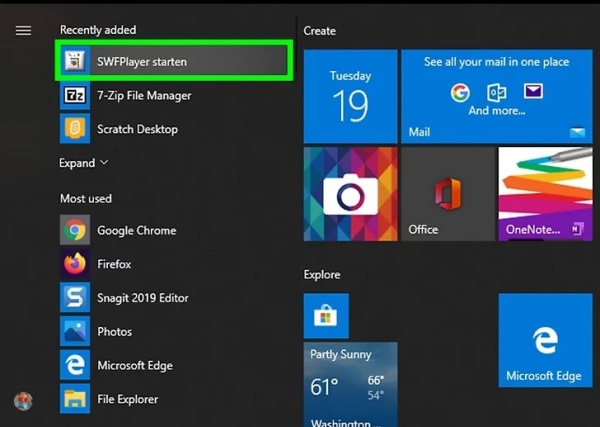Open the Microsoft Store tile
Screen dimensions: 600x427
326,316
